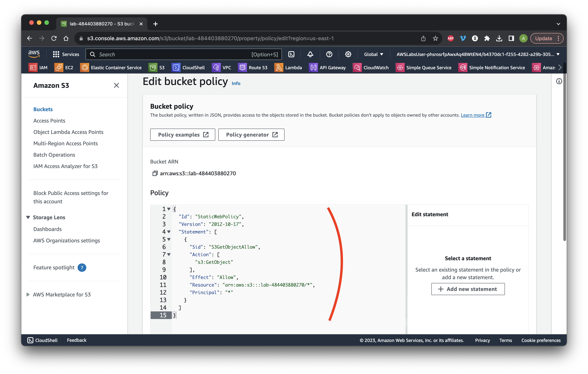The image size is (588, 374).
Task: Open Simple Notification Service shortcut icon
Action: tap(463, 68)
